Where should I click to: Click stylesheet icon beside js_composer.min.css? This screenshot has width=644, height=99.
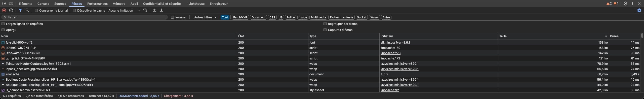click(x=3, y=90)
